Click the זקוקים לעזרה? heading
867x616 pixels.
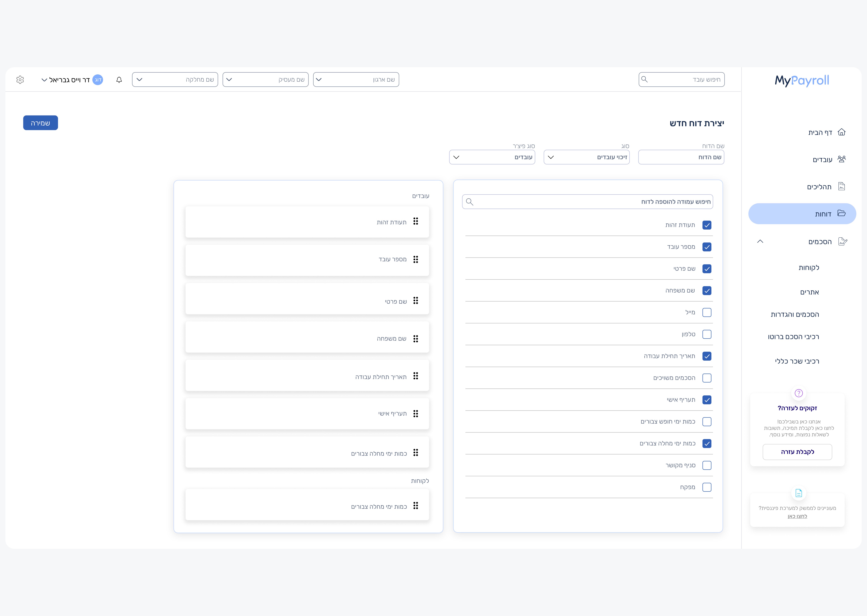pyautogui.click(x=797, y=408)
